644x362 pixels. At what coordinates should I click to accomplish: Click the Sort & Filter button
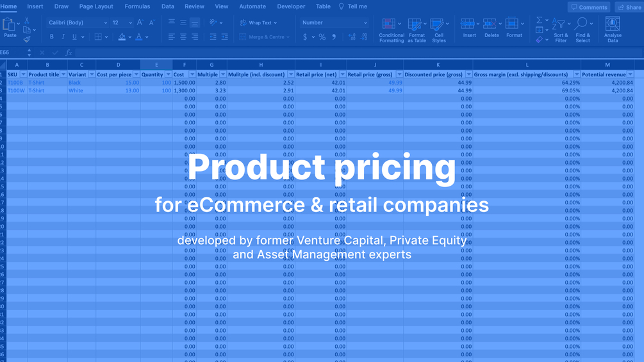[561, 30]
